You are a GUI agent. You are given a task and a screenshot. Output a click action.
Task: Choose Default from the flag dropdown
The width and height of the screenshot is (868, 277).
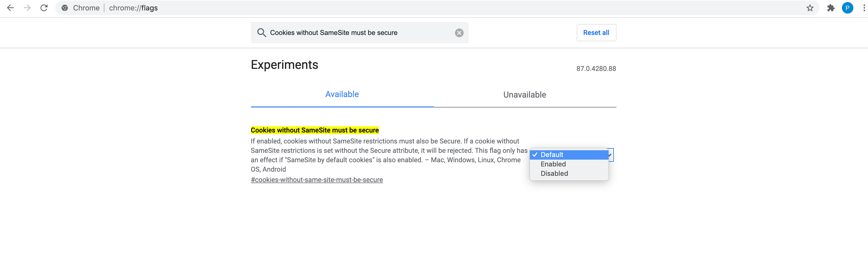tap(552, 154)
